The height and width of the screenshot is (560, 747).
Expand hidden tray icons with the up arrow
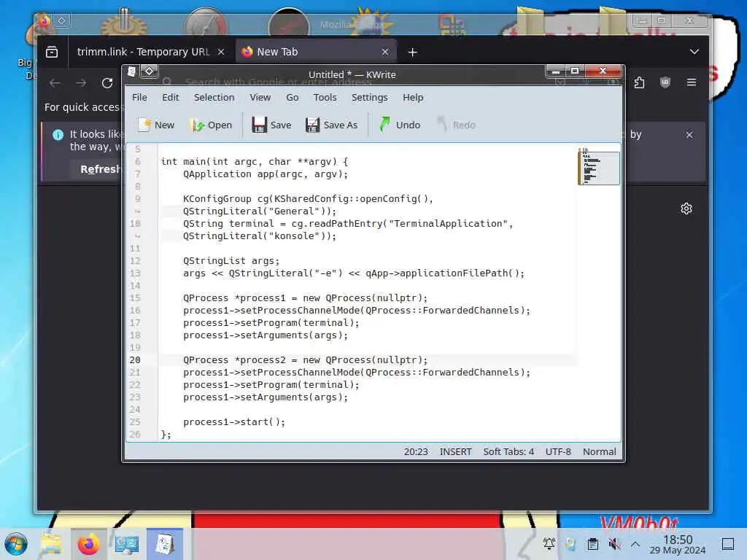[635, 543]
